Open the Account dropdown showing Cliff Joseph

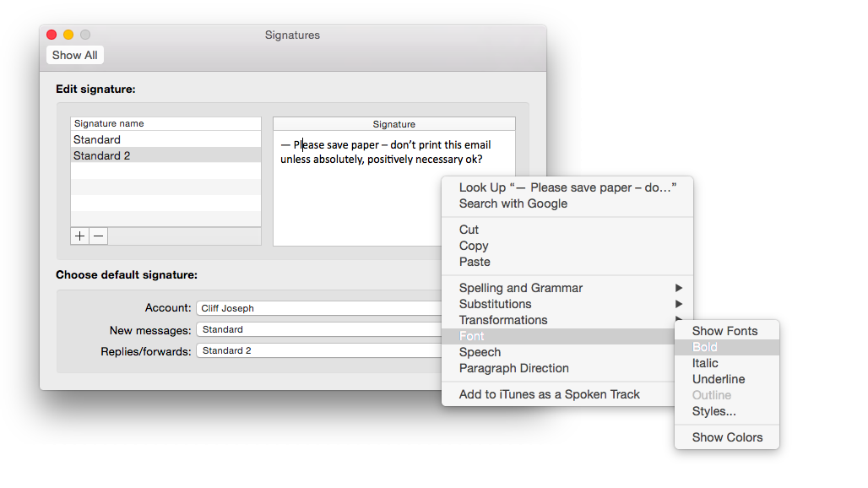(x=319, y=308)
